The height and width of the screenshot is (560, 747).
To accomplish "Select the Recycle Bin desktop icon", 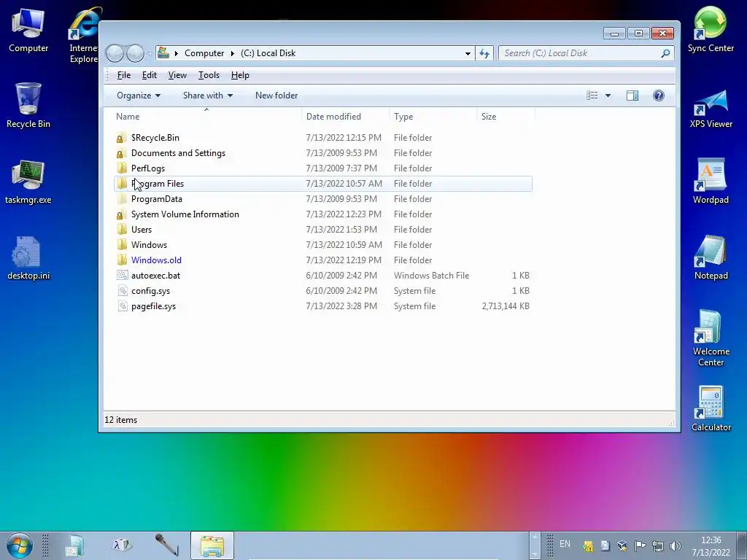I will (x=28, y=106).
